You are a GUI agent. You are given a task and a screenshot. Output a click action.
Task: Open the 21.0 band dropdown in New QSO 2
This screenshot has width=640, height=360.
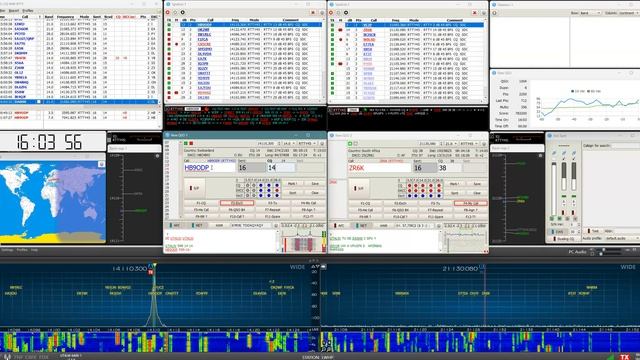450,144
